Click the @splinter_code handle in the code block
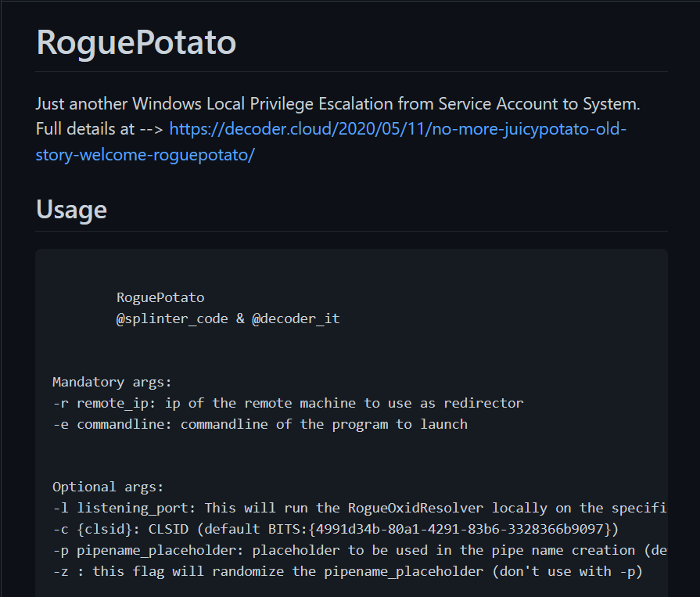The height and width of the screenshot is (597, 700). [x=172, y=318]
